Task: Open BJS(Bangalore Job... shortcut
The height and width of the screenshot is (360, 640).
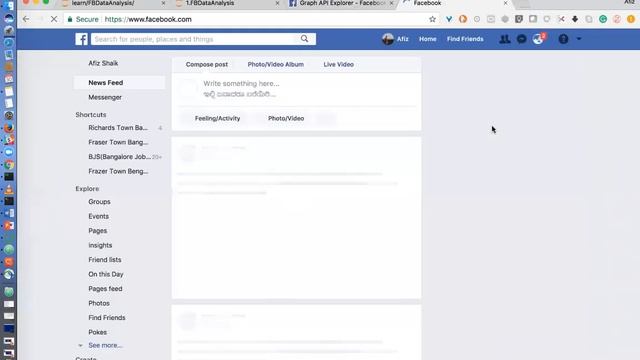Action: (120, 157)
